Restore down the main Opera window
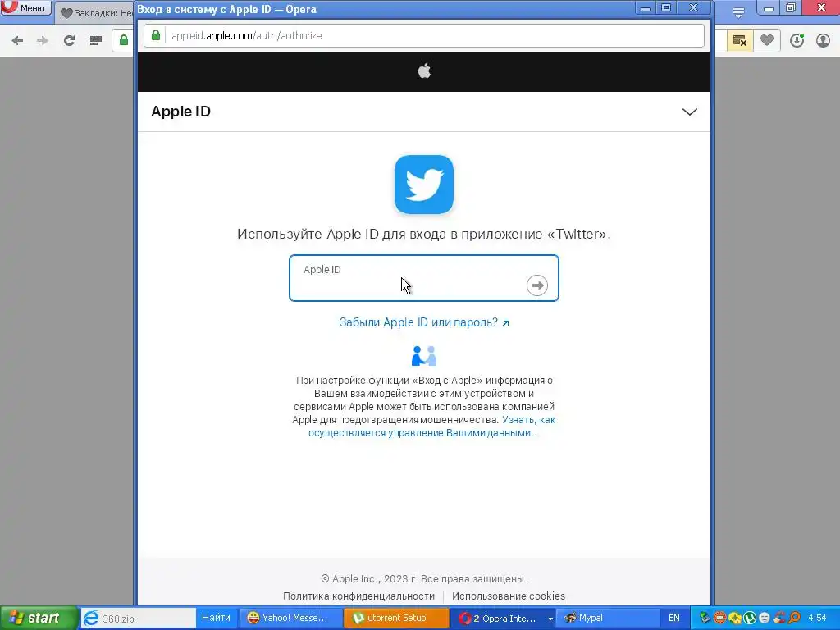 tap(792, 8)
